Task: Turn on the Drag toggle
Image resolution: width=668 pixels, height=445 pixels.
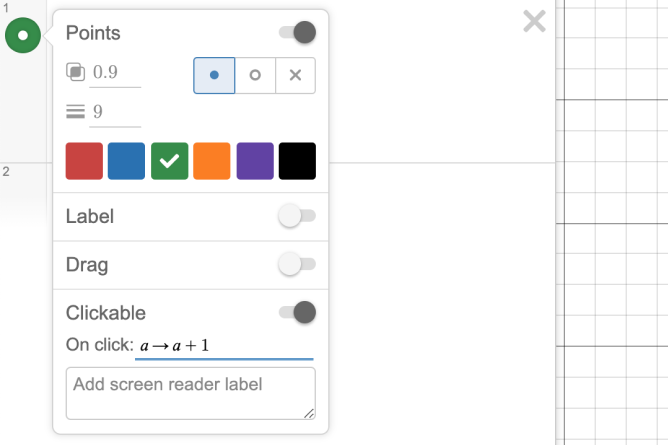Action: [297, 265]
